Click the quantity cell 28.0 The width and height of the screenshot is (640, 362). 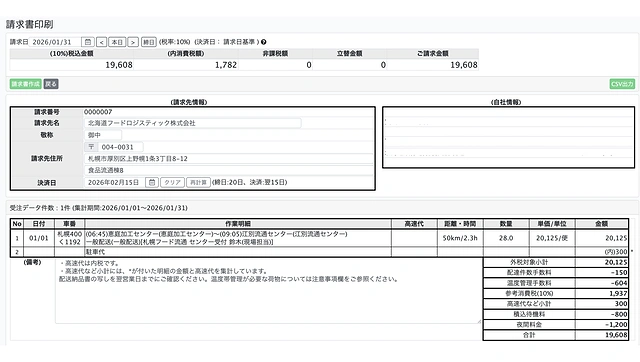[506, 238]
